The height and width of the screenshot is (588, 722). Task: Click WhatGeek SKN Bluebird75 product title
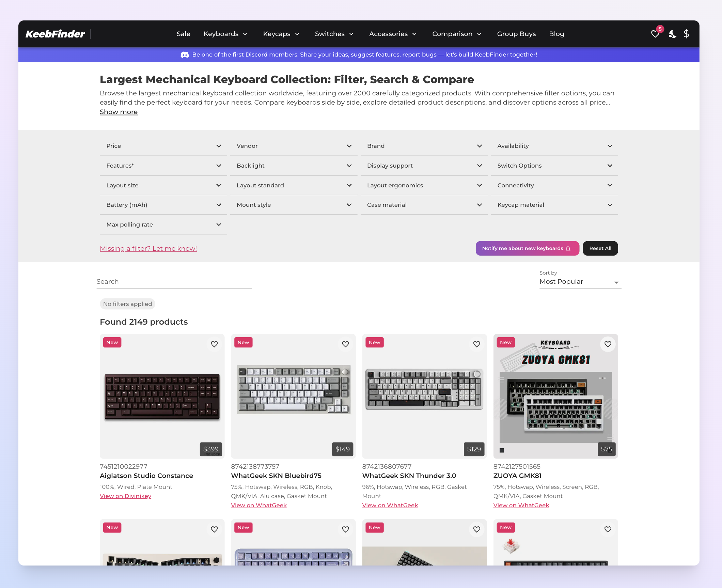pos(276,476)
